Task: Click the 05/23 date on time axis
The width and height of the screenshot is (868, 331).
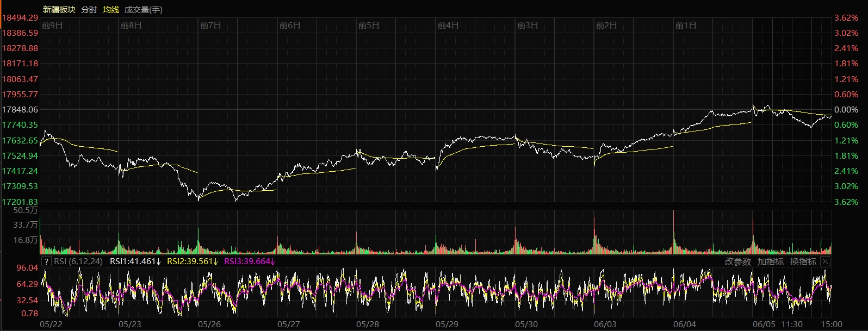Action: pyautogui.click(x=130, y=324)
